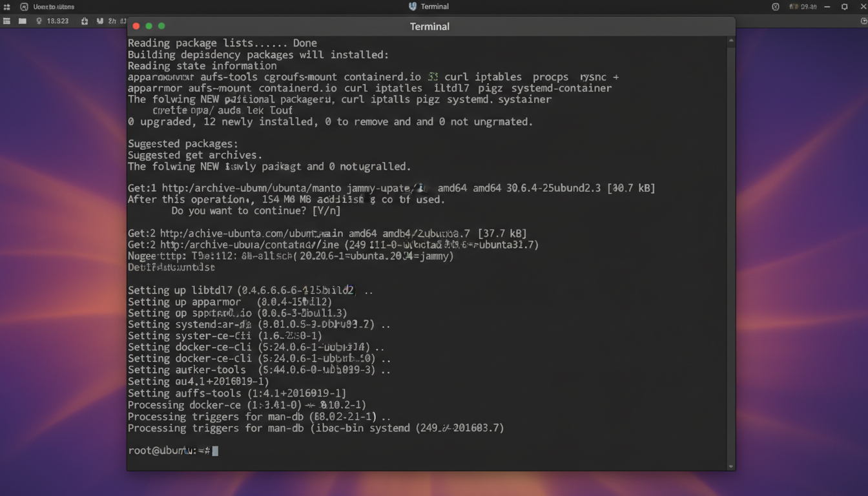Maximize using the top bar square button
This screenshot has height=496, width=868.
tap(845, 6)
